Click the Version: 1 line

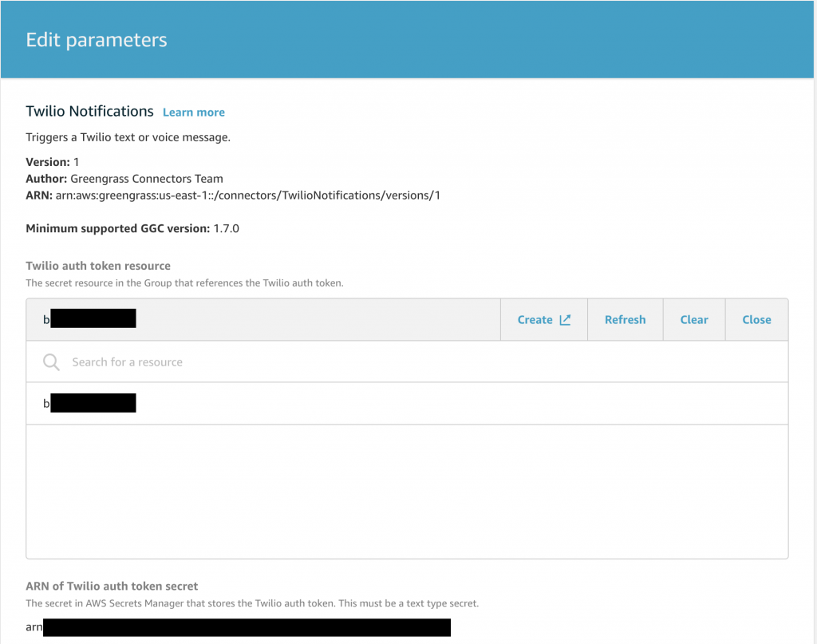[52, 162]
